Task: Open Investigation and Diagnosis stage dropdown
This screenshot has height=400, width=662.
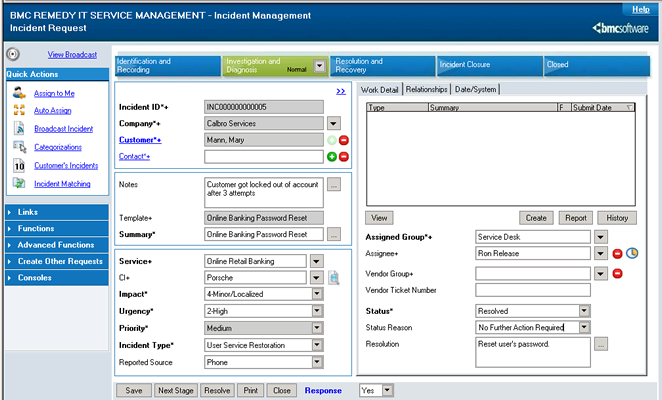Action: click(x=320, y=66)
